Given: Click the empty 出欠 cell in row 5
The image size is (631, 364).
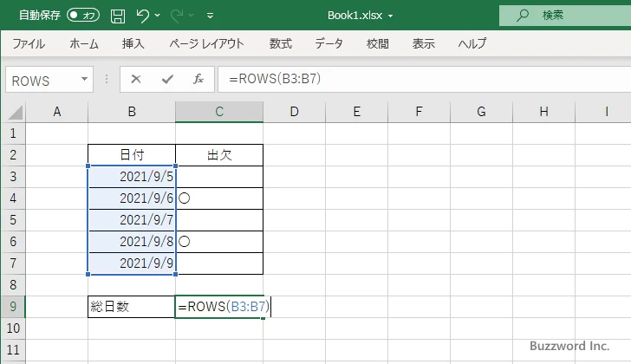Looking at the screenshot, I should point(219,220).
